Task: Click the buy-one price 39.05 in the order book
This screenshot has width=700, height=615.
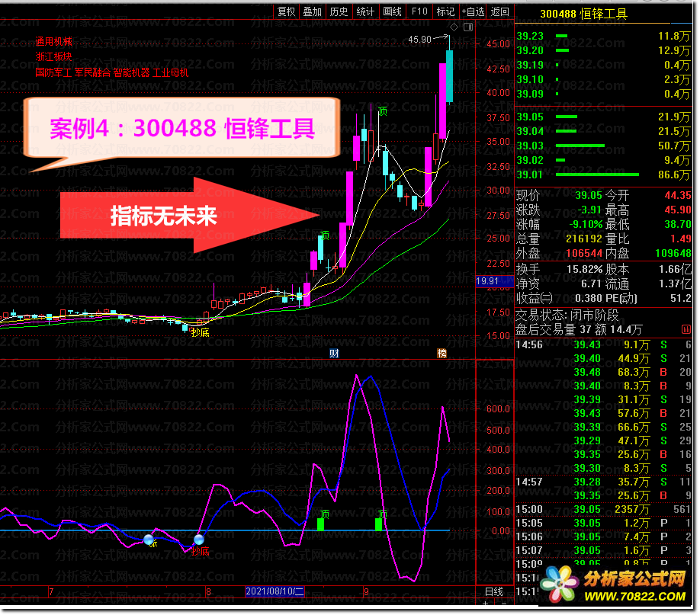Action: click(530, 117)
